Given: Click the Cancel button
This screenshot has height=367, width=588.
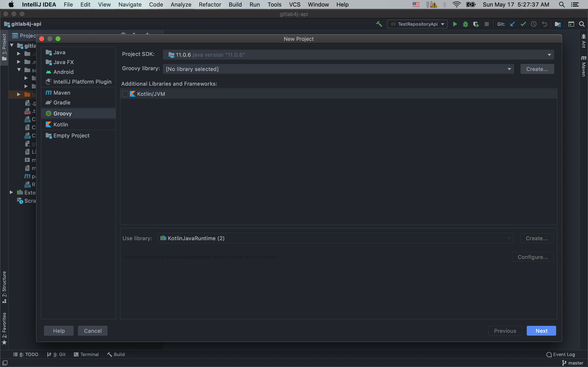Looking at the screenshot, I should [92, 331].
